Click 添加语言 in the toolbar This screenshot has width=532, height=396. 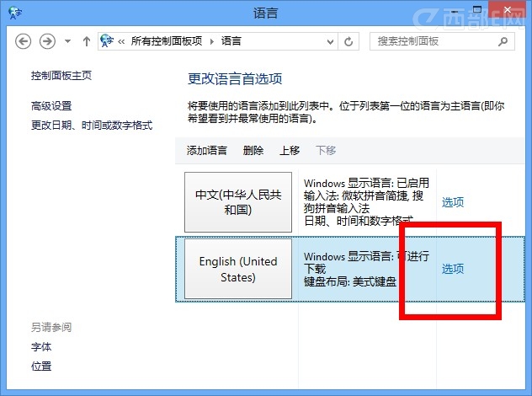[x=207, y=150]
